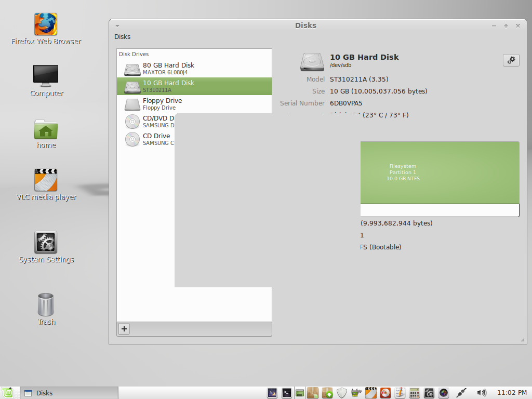This screenshot has width=532, height=399.
Task: Select the CD/DVD Drive entry
Action: point(146,122)
